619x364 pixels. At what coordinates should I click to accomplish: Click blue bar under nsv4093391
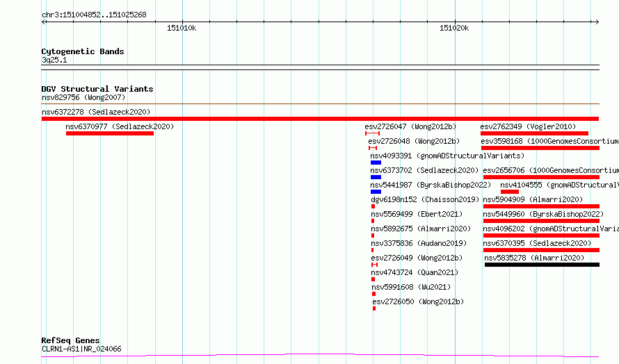(376, 163)
